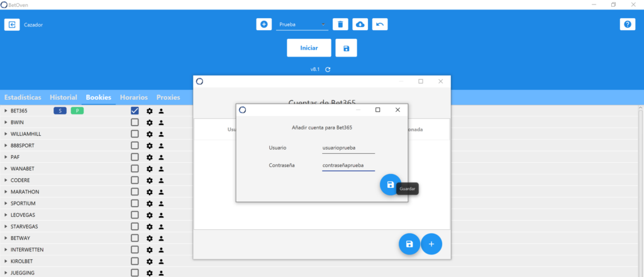The width and height of the screenshot is (644, 277).
Task: Save account with Guardar floppy button
Action: pos(390,185)
